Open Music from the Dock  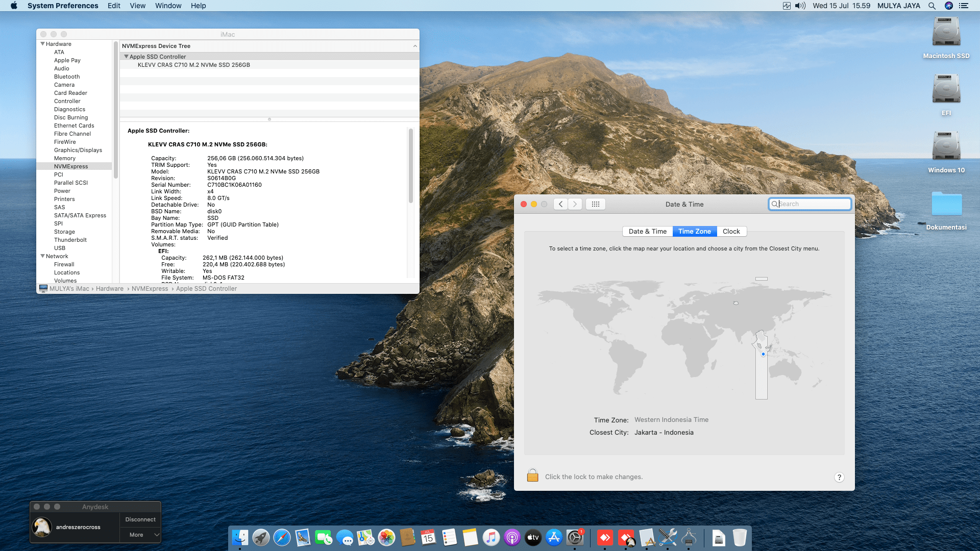click(x=491, y=537)
